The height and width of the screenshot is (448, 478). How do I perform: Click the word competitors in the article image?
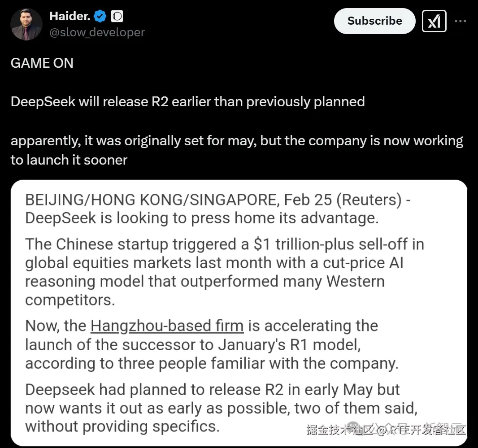tap(70, 300)
